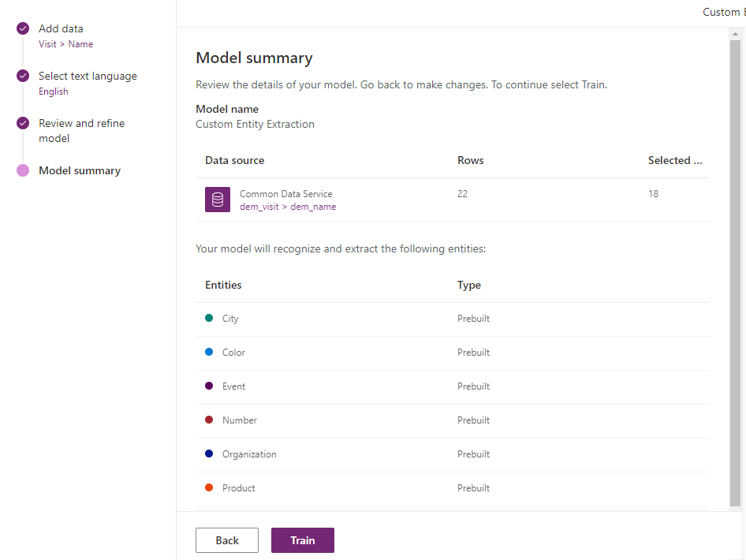Open Select text language step
Screen dimensions: 746x560
pos(88,77)
